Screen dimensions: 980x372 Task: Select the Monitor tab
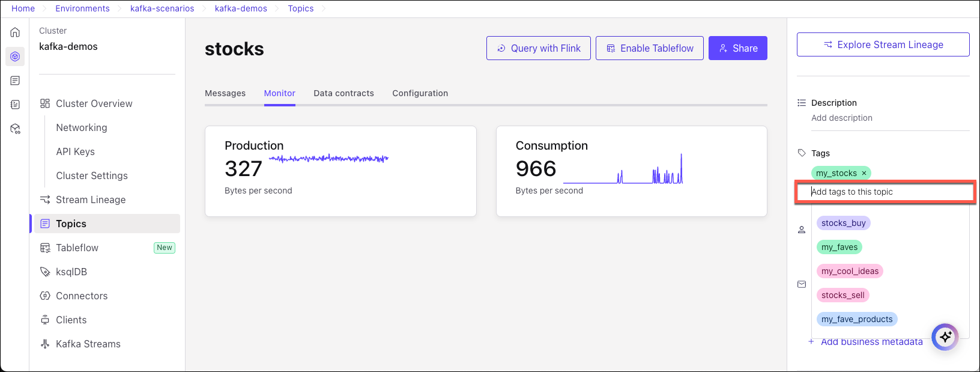280,93
